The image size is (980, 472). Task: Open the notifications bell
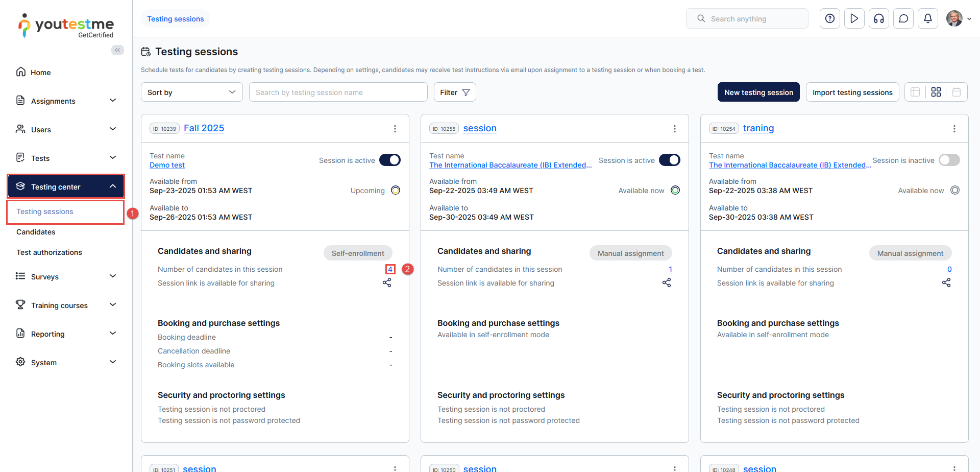(x=927, y=19)
